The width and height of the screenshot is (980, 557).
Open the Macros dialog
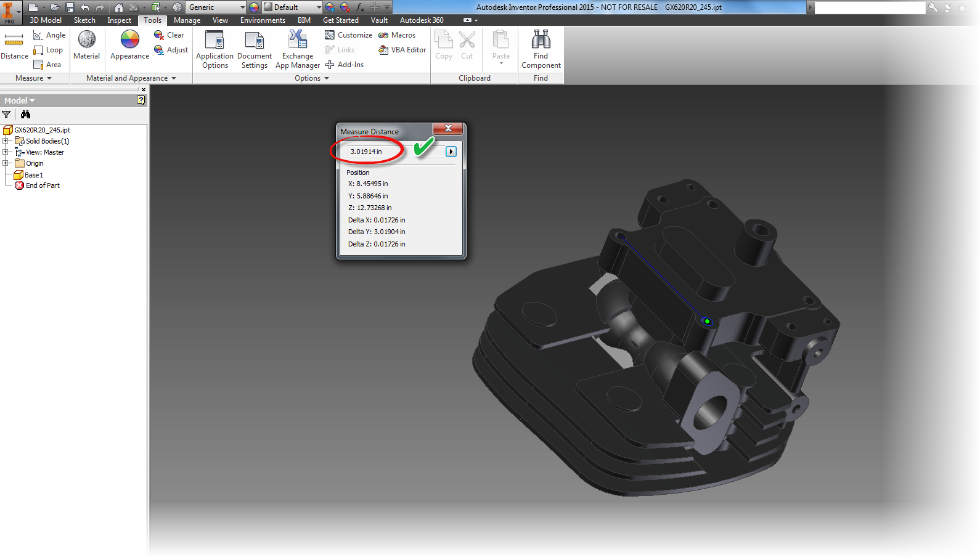point(397,35)
